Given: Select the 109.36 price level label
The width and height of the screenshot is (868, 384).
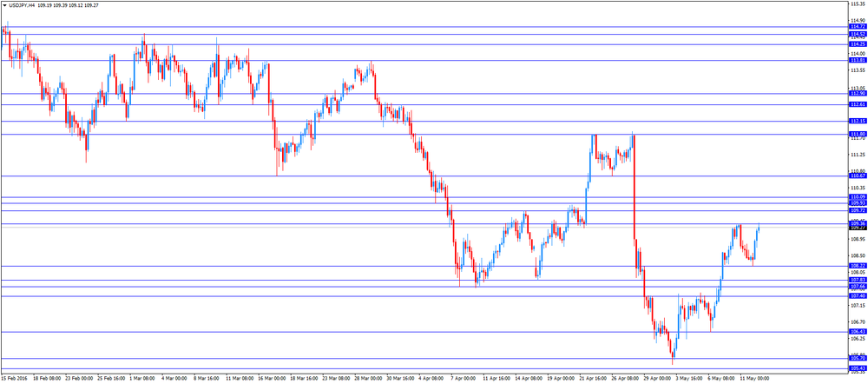Looking at the screenshot, I should 857,223.
